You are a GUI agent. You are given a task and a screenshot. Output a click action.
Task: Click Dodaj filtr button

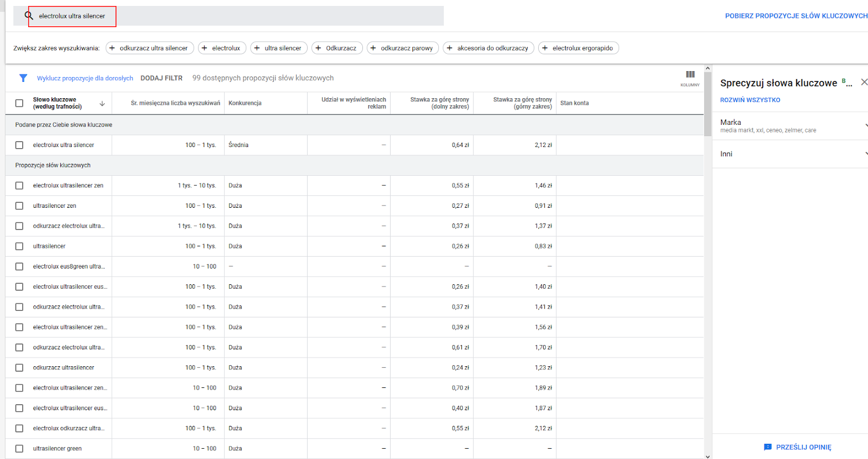click(x=162, y=78)
